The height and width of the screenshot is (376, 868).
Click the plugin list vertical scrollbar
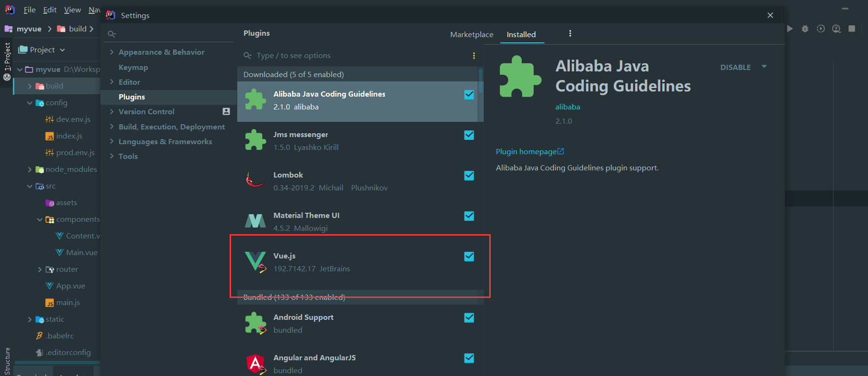[x=481, y=80]
